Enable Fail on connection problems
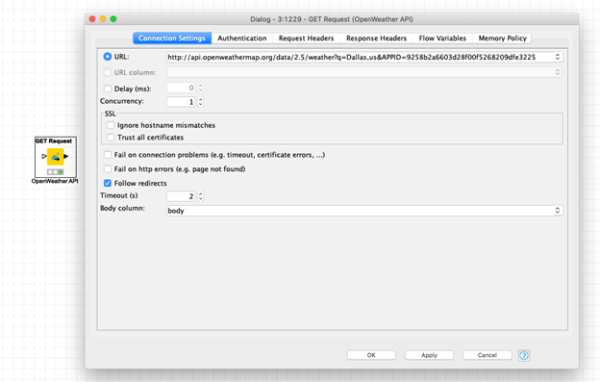 pyautogui.click(x=108, y=155)
